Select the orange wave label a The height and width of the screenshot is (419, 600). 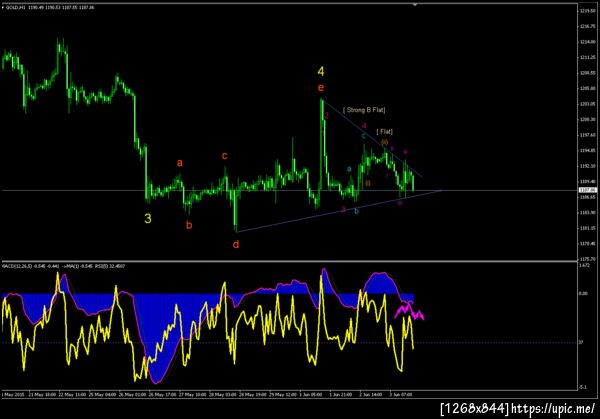[x=179, y=163]
